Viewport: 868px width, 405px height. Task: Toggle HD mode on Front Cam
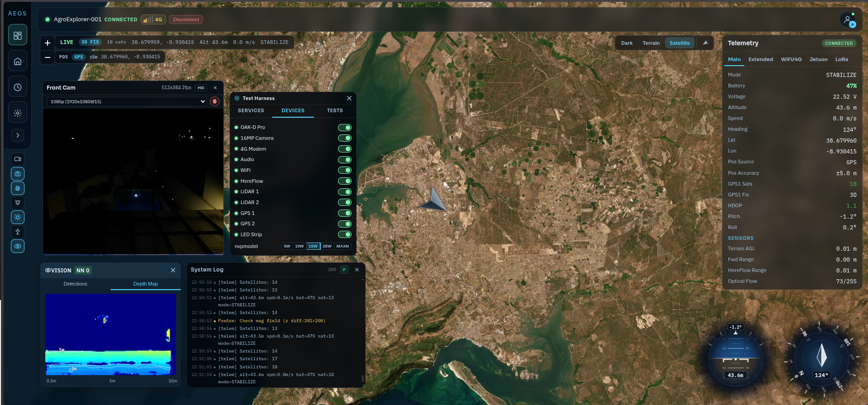[201, 88]
